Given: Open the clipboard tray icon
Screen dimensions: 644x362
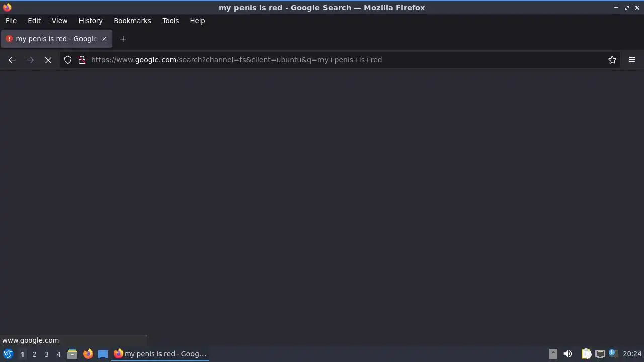Looking at the screenshot, I should point(586,354).
